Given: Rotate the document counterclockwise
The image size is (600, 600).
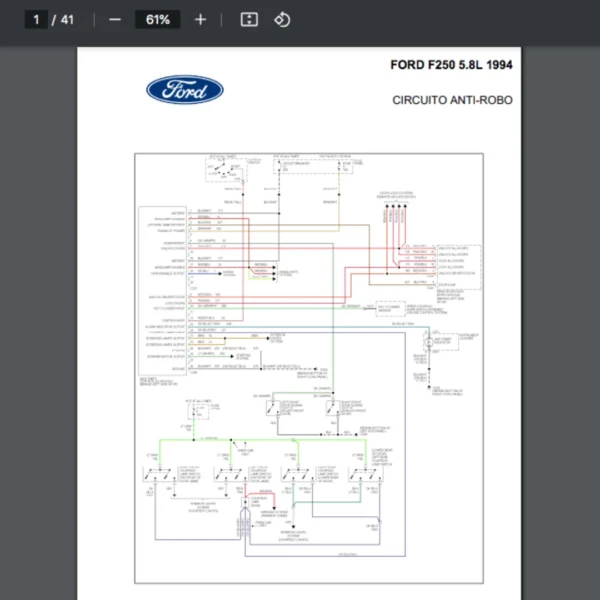Looking at the screenshot, I should coord(282,19).
